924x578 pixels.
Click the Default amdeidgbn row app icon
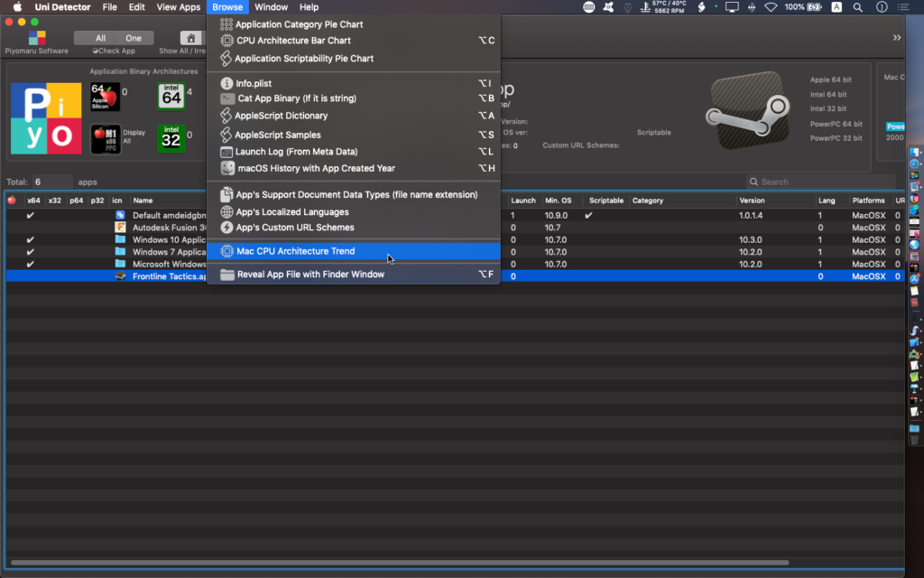tap(120, 215)
